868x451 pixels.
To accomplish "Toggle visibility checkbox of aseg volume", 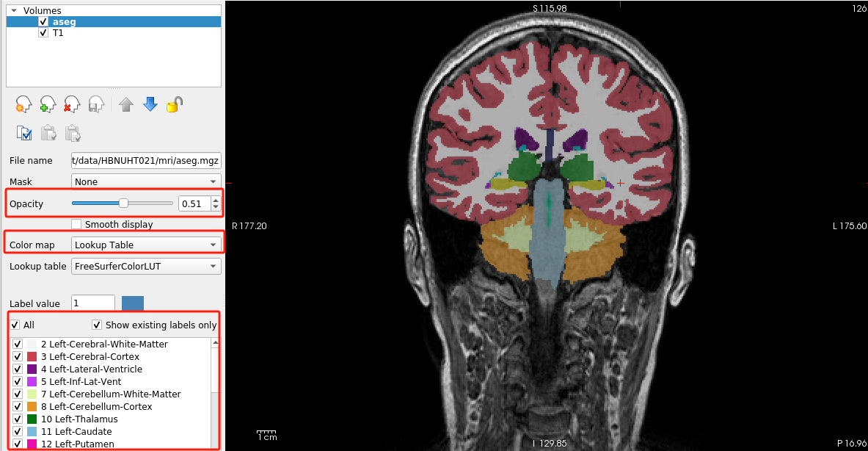I will coord(43,21).
